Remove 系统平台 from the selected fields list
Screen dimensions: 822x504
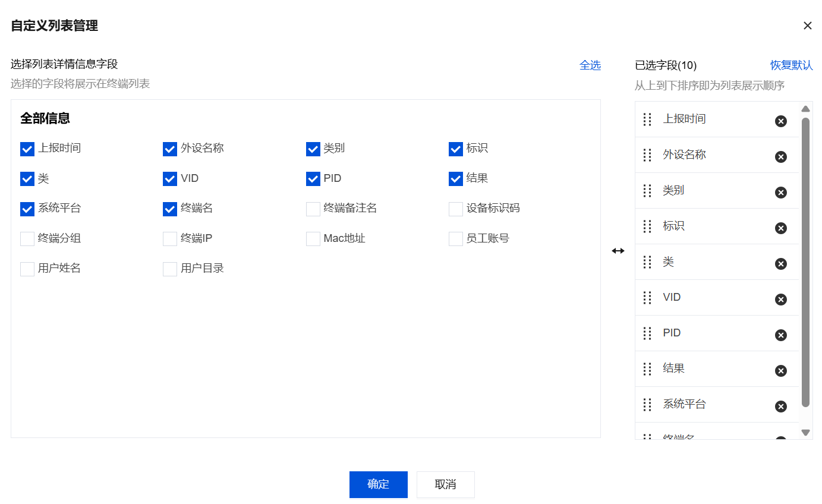(781, 407)
